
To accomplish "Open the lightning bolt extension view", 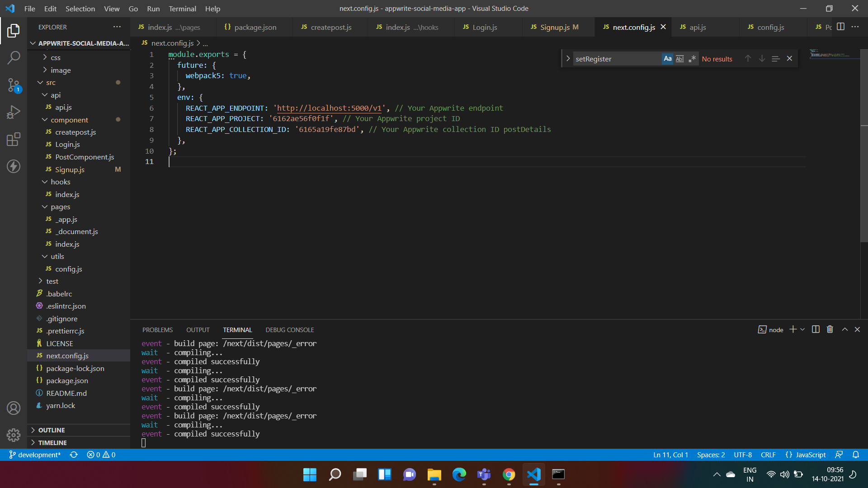I will pyautogui.click(x=14, y=166).
